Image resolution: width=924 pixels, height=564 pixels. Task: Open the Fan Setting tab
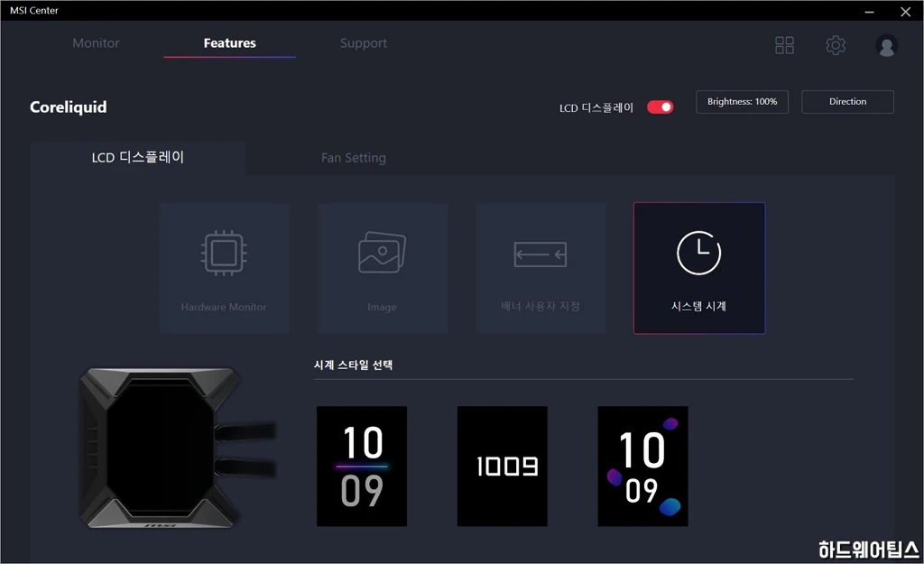click(354, 157)
